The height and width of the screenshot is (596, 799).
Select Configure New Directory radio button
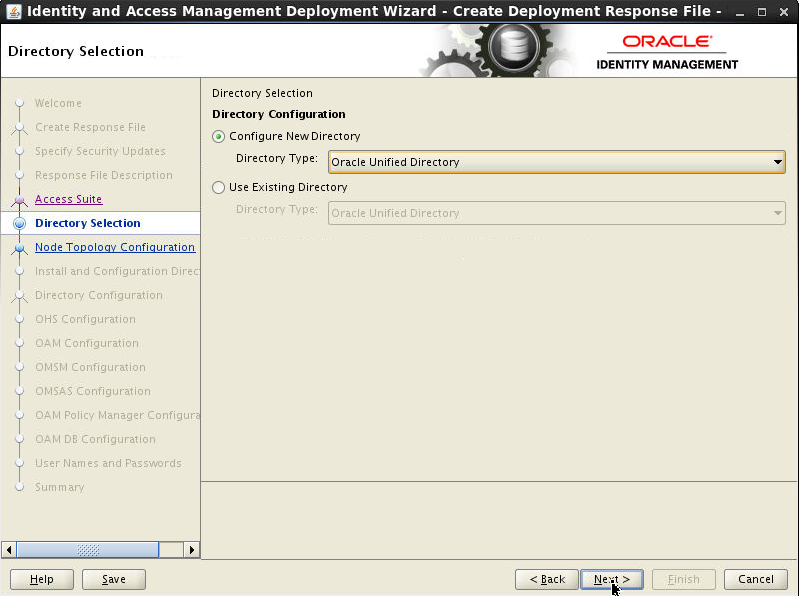pyautogui.click(x=219, y=137)
